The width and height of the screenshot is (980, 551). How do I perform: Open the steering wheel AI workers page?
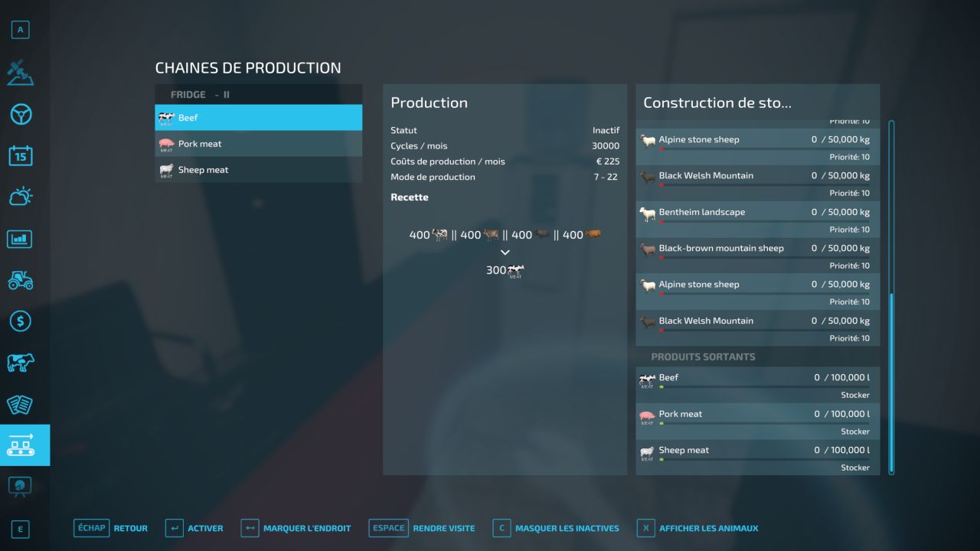point(20,115)
